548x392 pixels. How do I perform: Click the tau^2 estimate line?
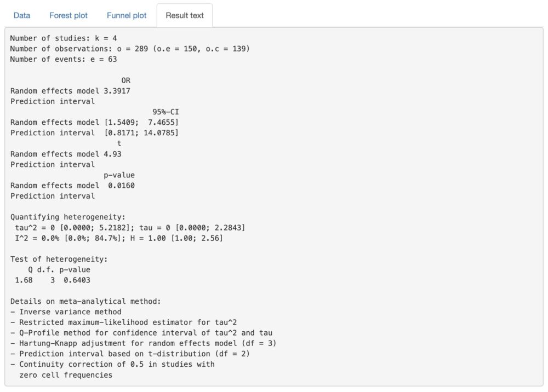point(130,227)
